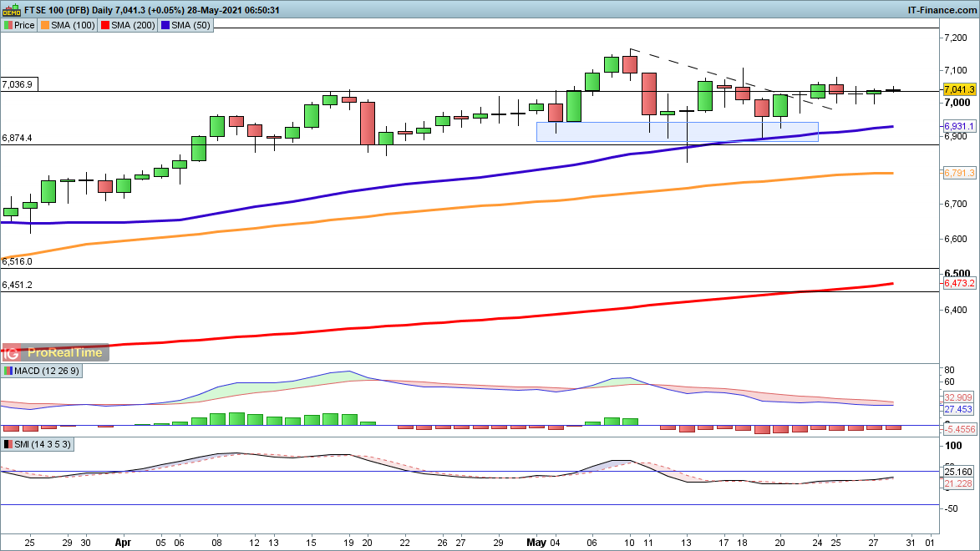Click the red SMA (200) legend icon
The width and height of the screenshot is (980, 551).
104,26
